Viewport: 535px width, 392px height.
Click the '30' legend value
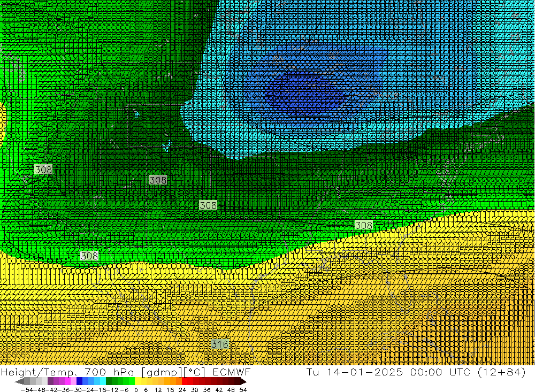pos(195,390)
